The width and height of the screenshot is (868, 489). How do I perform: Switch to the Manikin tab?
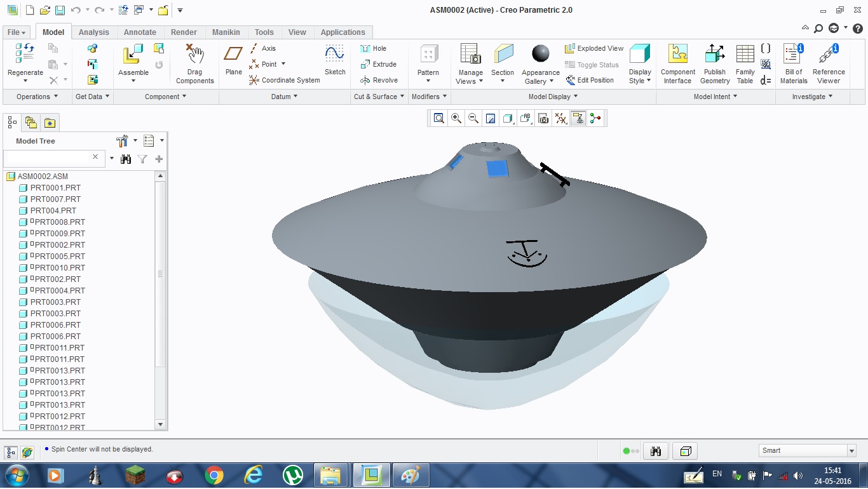226,32
